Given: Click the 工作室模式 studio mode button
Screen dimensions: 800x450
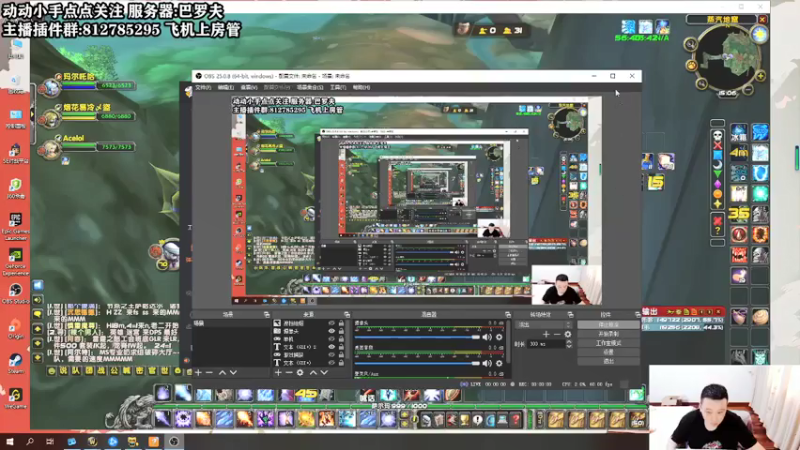Looking at the screenshot, I should (608, 343).
